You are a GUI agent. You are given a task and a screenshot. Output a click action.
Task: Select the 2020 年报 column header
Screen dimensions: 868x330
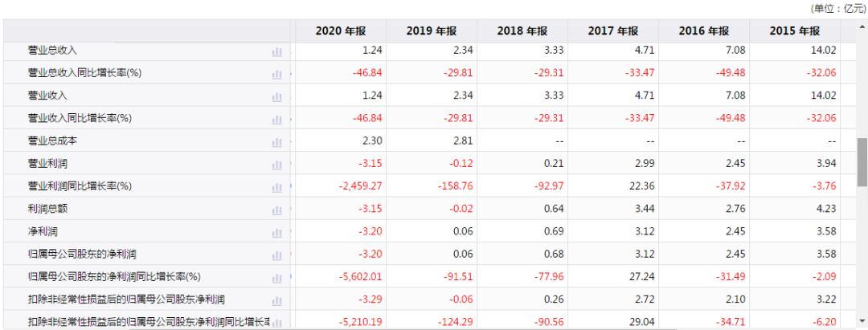tap(340, 31)
